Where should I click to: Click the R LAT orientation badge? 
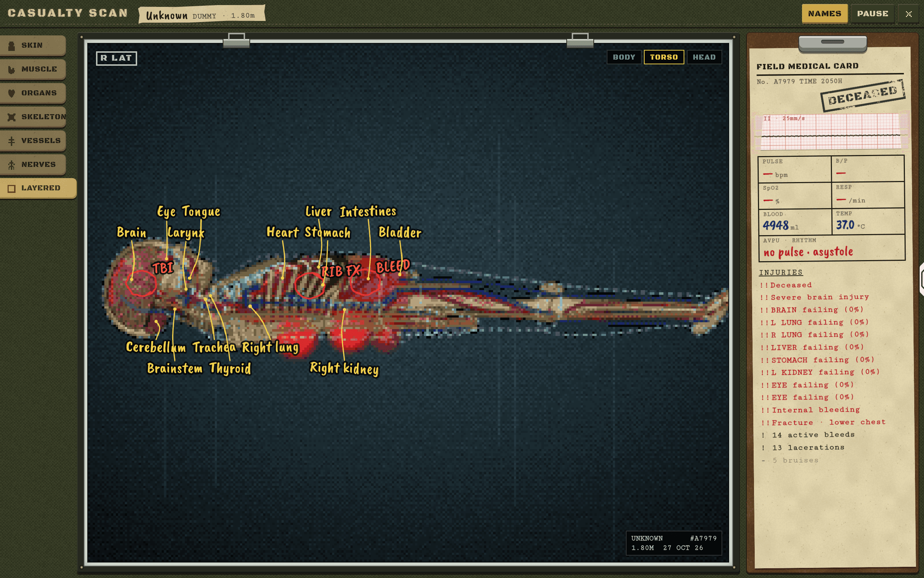click(x=117, y=58)
